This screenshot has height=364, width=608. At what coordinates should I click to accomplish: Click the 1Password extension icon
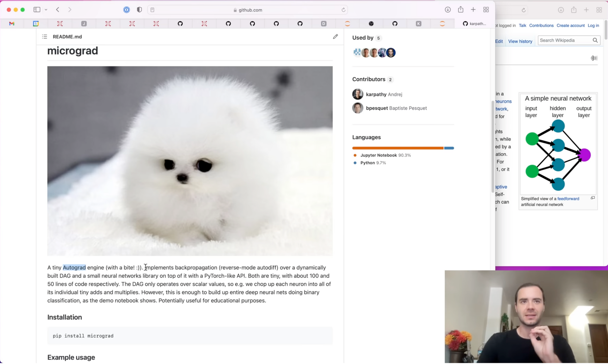coord(126,10)
